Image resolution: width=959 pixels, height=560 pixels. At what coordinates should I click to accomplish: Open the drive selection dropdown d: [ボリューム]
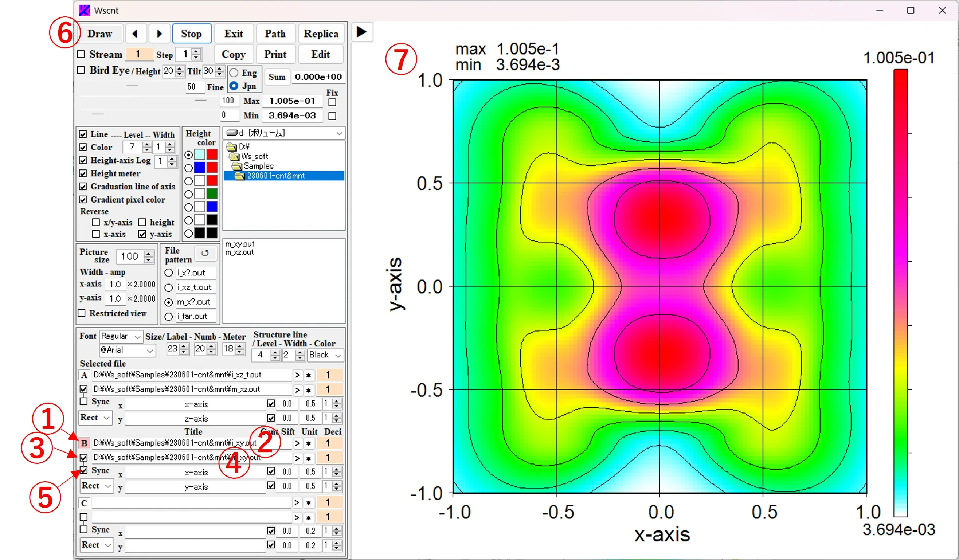(x=284, y=133)
